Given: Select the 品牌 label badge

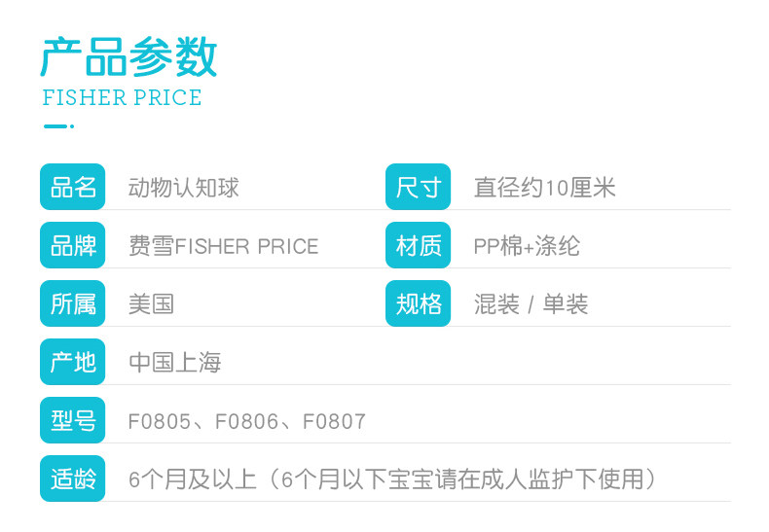Looking at the screenshot, I should pyautogui.click(x=73, y=246).
